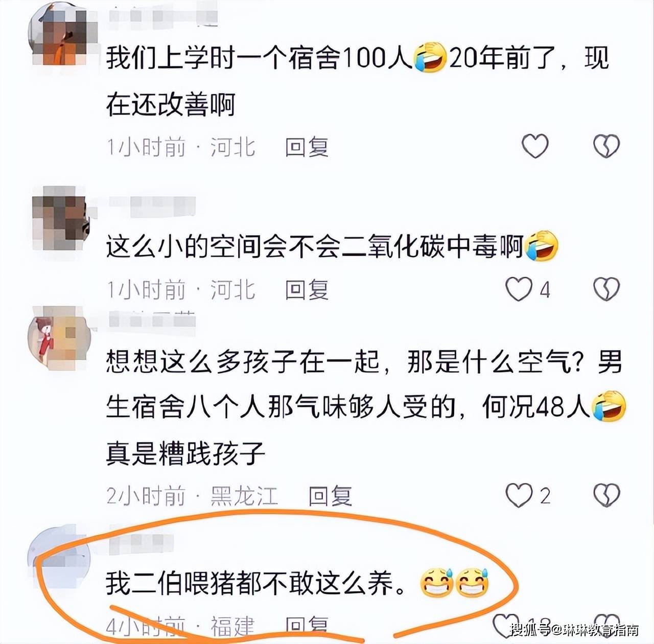Reply to the first 河北 comment
654x644 pixels.
(307, 147)
